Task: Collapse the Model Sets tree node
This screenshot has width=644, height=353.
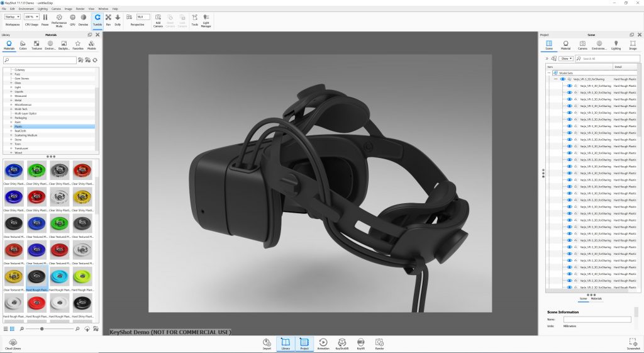Action: [548, 72]
